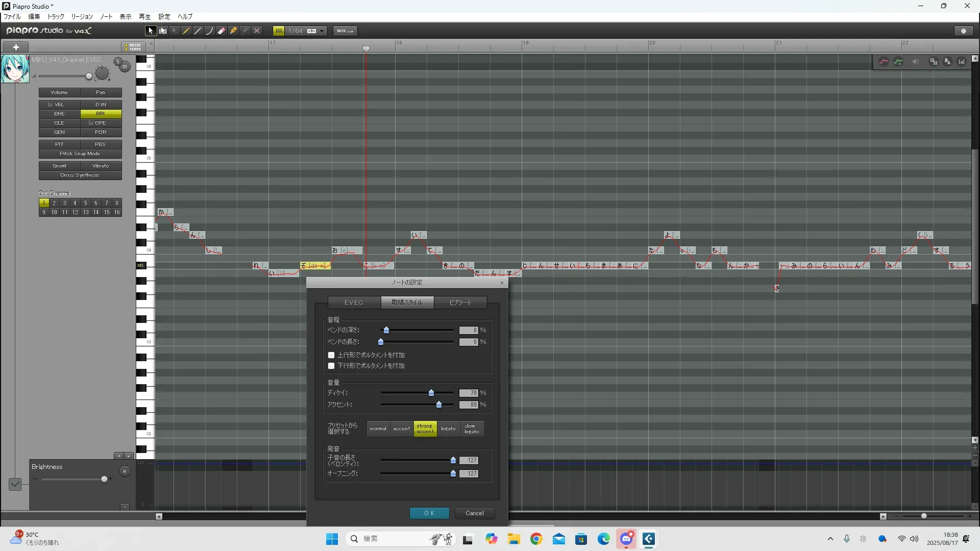Screen dimensions: 980x551
Task: Enable portamento on ascending notes checkbox
Action: (x=331, y=355)
